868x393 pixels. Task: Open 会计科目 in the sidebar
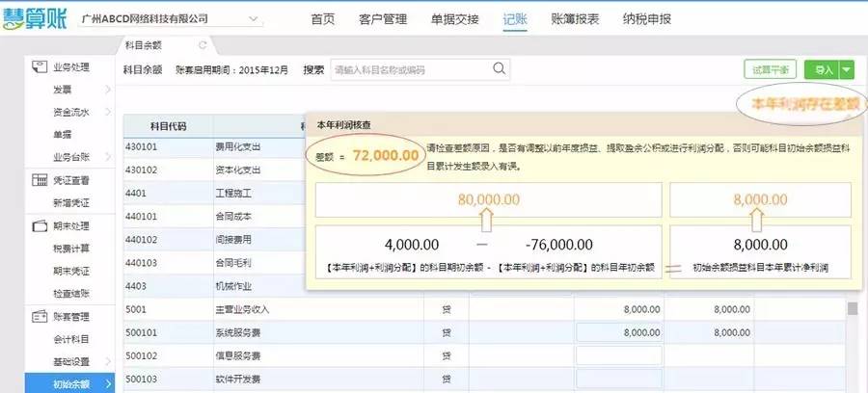pyautogui.click(x=70, y=339)
